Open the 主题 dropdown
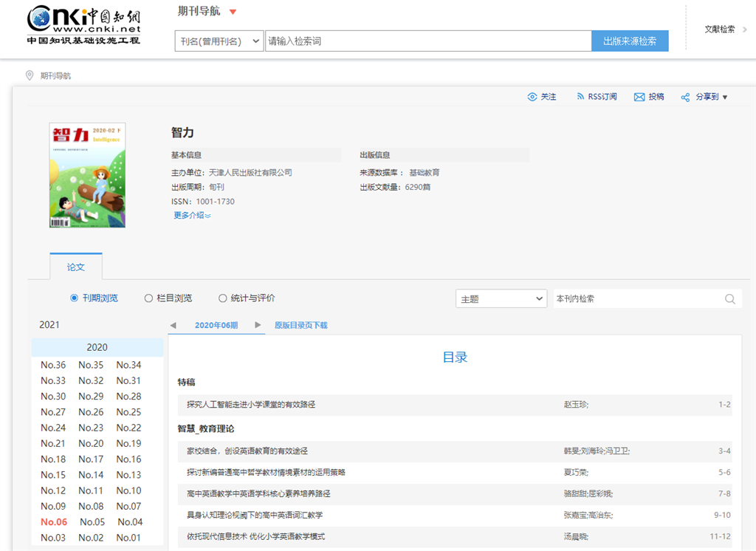 click(501, 299)
